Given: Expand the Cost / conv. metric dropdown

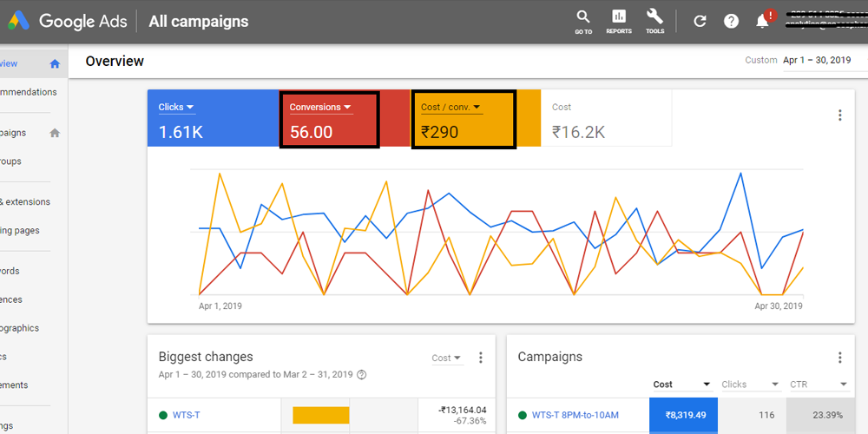Looking at the screenshot, I should point(450,108).
